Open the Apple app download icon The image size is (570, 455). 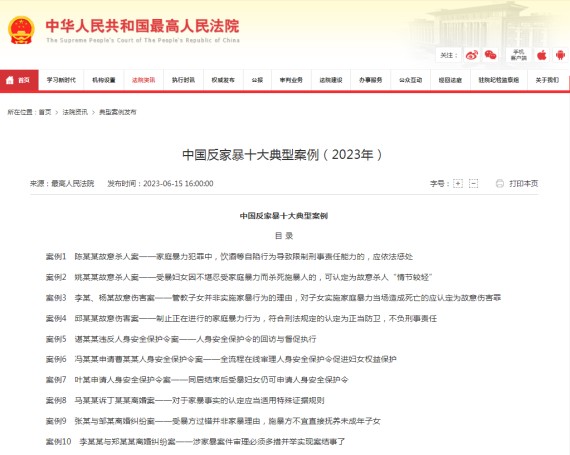(542, 55)
